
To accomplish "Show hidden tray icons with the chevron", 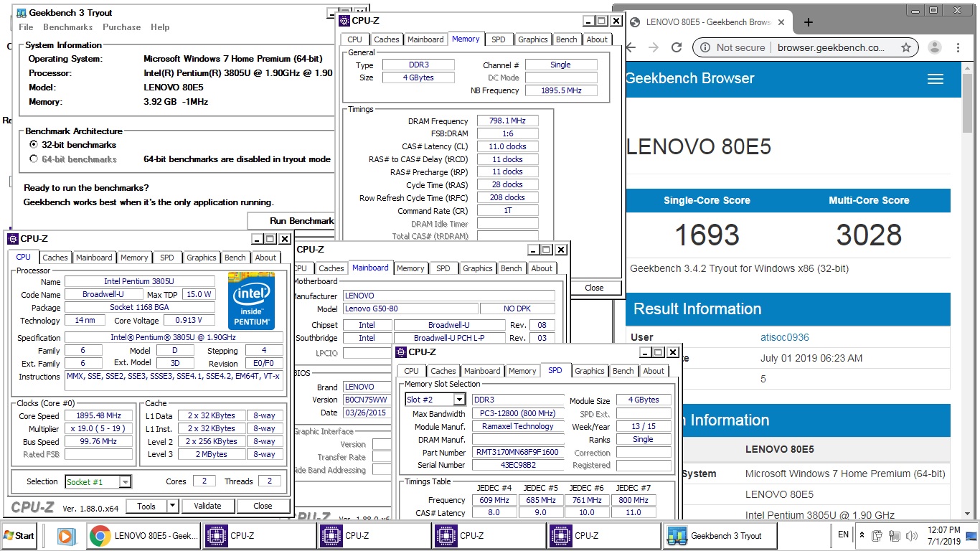I will pos(861,536).
